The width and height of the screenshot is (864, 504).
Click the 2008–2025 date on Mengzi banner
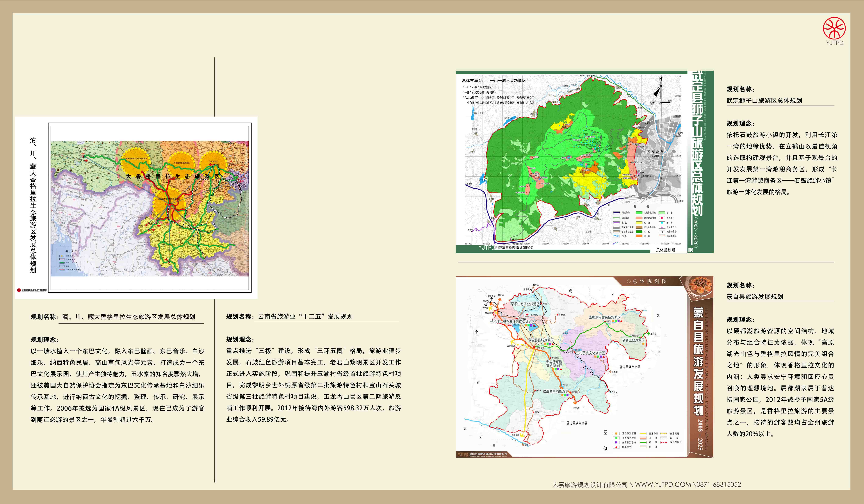[700, 435]
